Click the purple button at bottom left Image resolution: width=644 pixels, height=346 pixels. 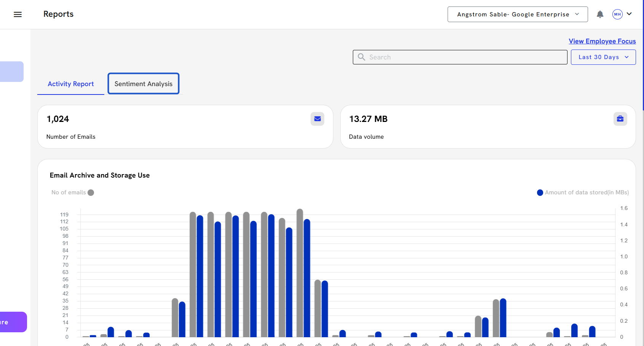[x=13, y=322]
